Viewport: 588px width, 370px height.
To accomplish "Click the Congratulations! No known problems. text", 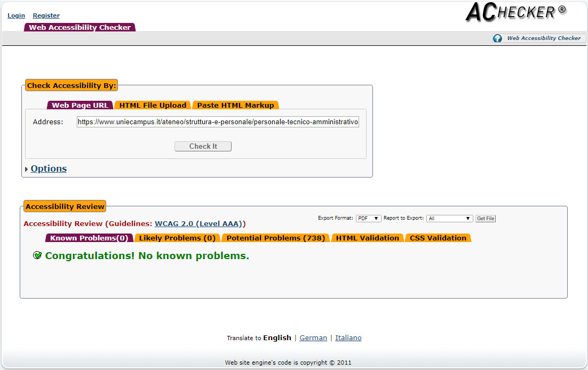I will (147, 256).
